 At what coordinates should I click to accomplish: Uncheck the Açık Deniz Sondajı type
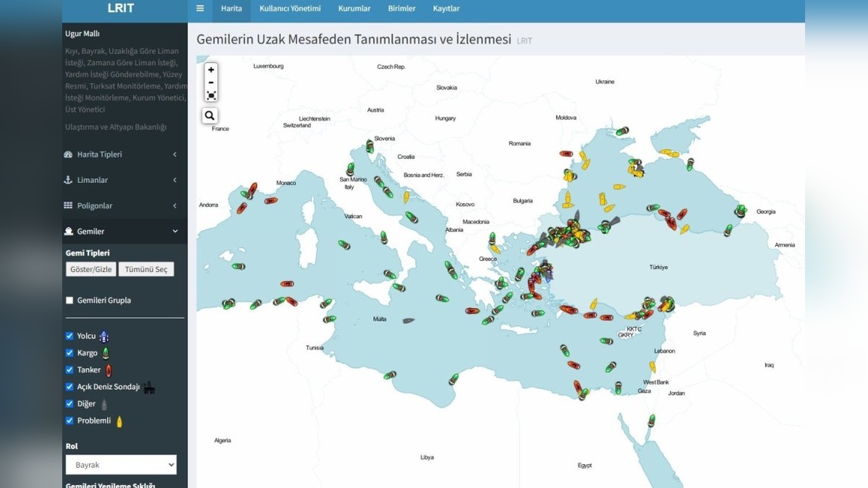pyautogui.click(x=69, y=387)
